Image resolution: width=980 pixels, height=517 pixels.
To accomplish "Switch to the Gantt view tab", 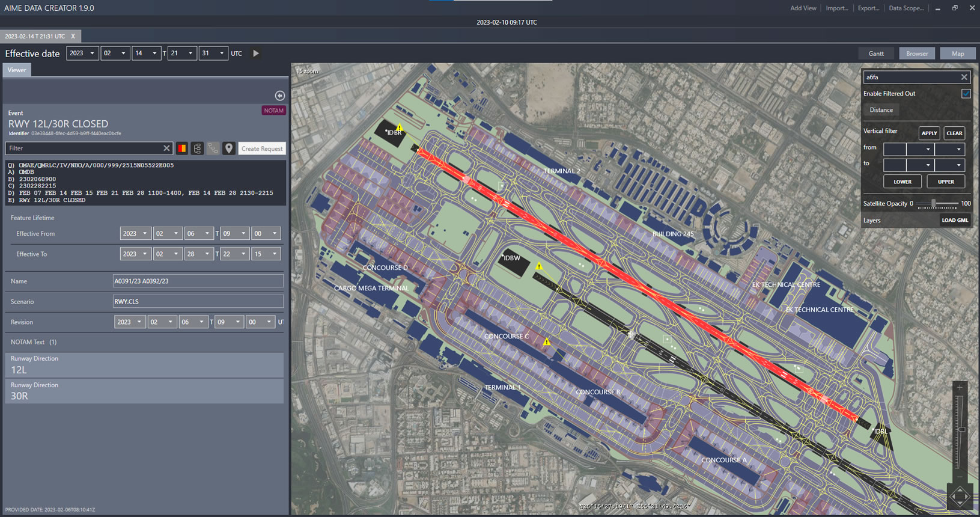I will pyautogui.click(x=876, y=54).
